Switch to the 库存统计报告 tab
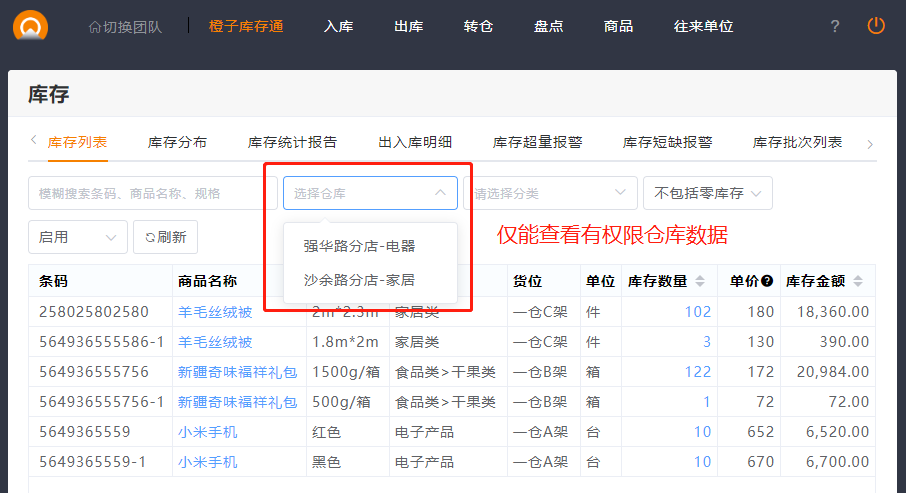 [x=292, y=142]
